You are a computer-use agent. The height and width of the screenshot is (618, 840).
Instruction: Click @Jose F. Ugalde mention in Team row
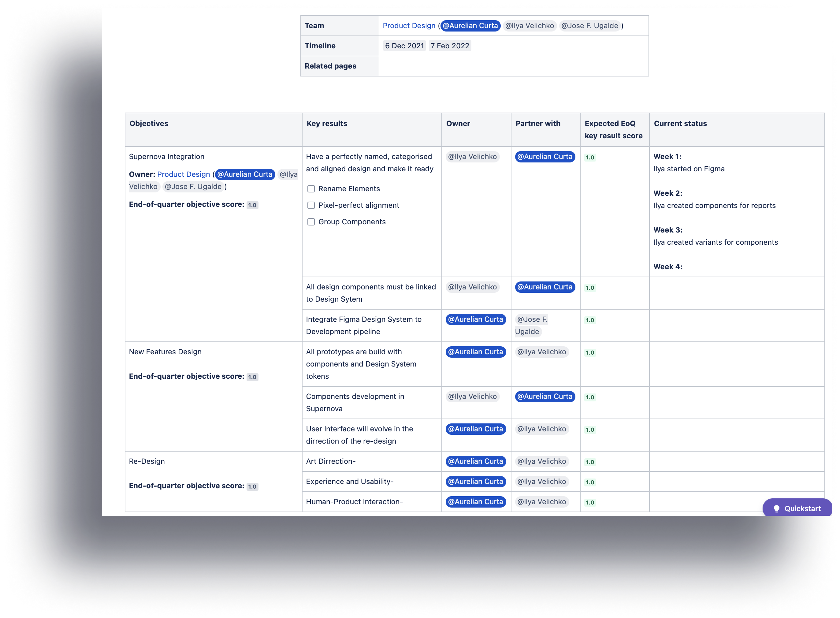click(x=589, y=26)
